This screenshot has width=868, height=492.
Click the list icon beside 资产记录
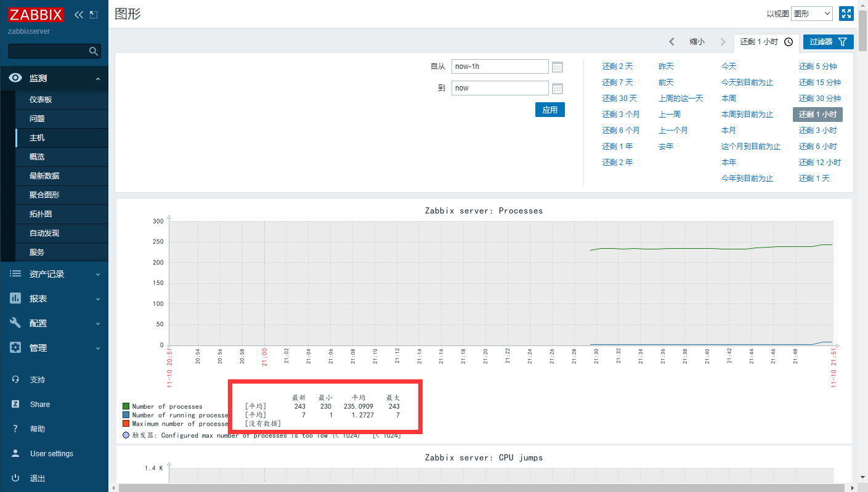tap(15, 274)
